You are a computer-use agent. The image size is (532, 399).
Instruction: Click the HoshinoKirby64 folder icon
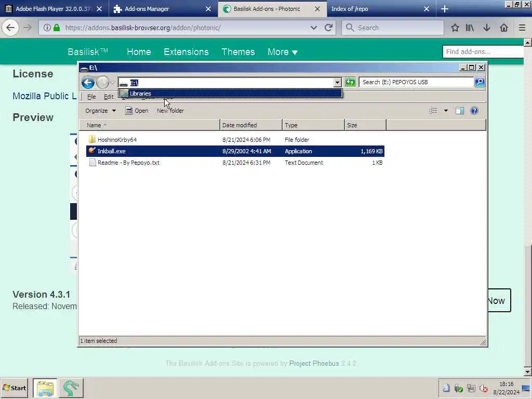pos(92,139)
